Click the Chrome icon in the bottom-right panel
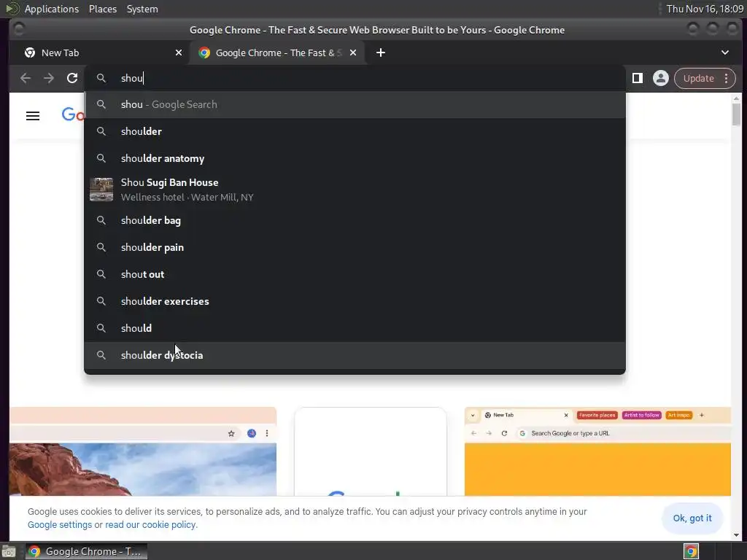 pos(691,551)
